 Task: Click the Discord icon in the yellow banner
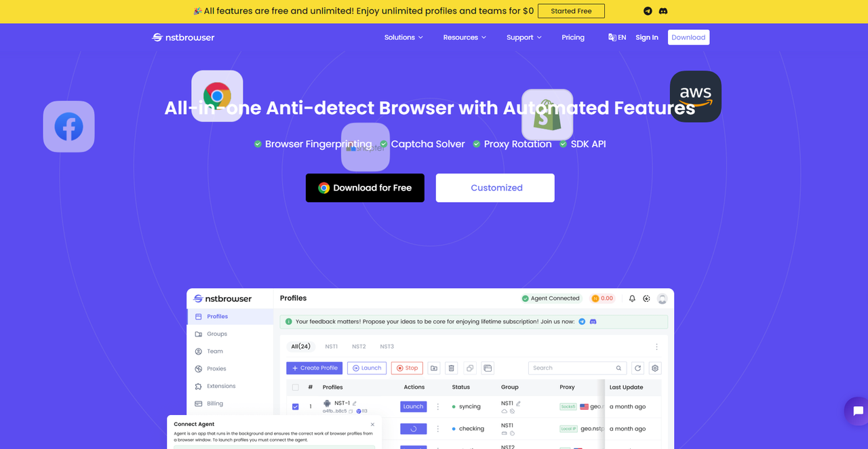coord(663,11)
